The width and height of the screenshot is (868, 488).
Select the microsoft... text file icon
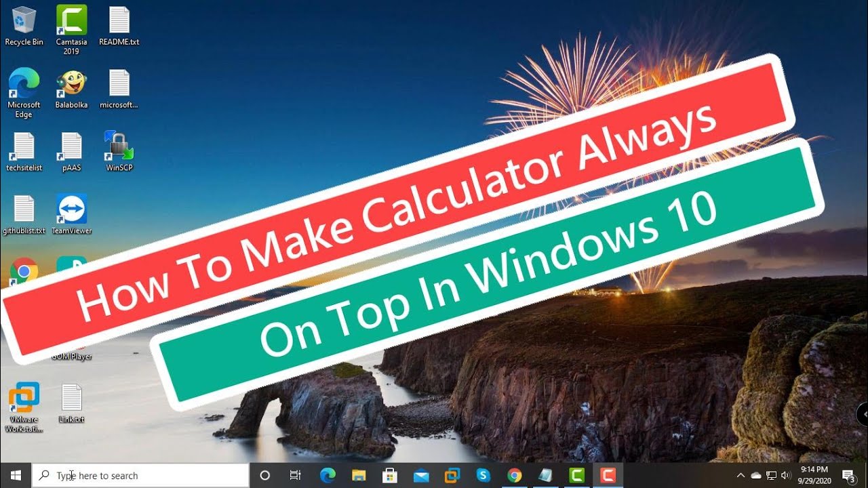point(119,89)
